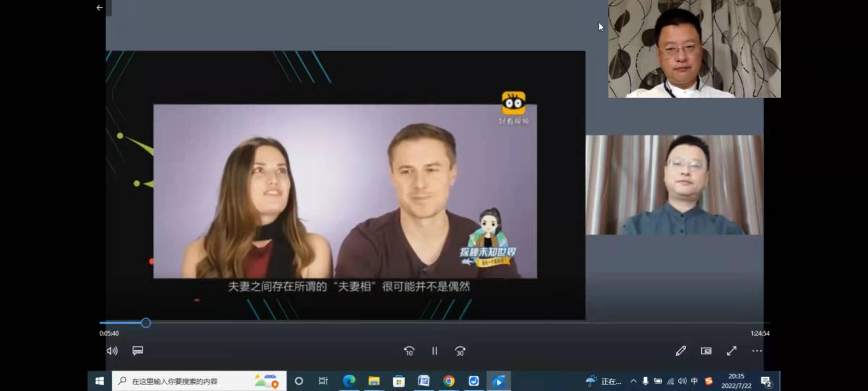Click the video seek bar handle
This screenshot has height=391, width=868.
click(146, 323)
